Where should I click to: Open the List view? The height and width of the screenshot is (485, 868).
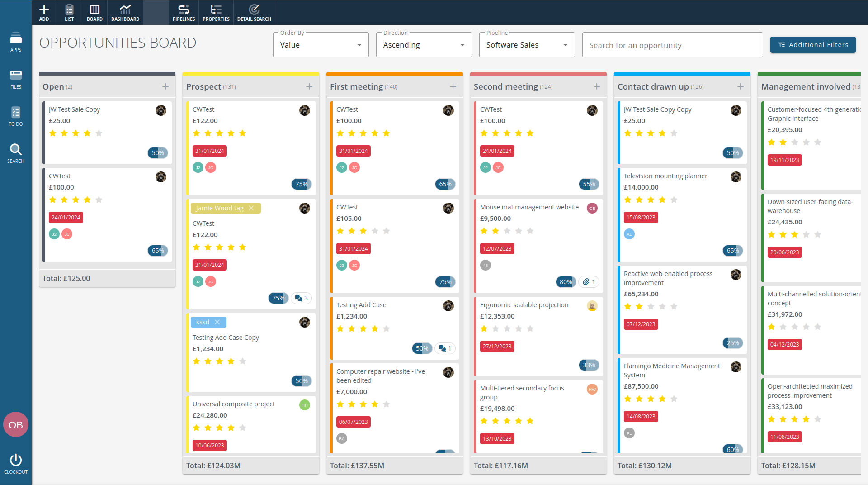pos(69,12)
